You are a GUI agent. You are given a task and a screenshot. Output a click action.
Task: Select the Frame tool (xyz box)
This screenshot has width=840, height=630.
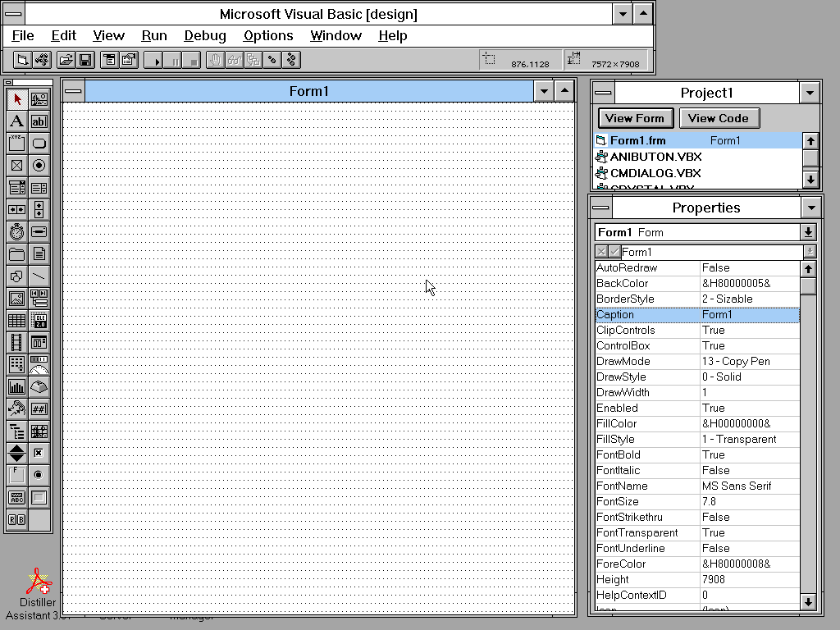pyautogui.click(x=16, y=143)
